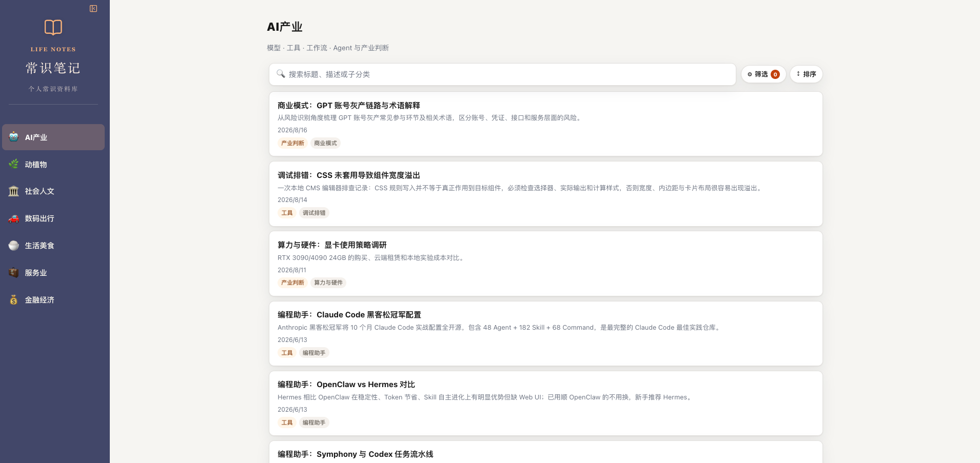Click the robot icon beside AI产业
The height and width of the screenshot is (463, 980).
[x=14, y=137]
